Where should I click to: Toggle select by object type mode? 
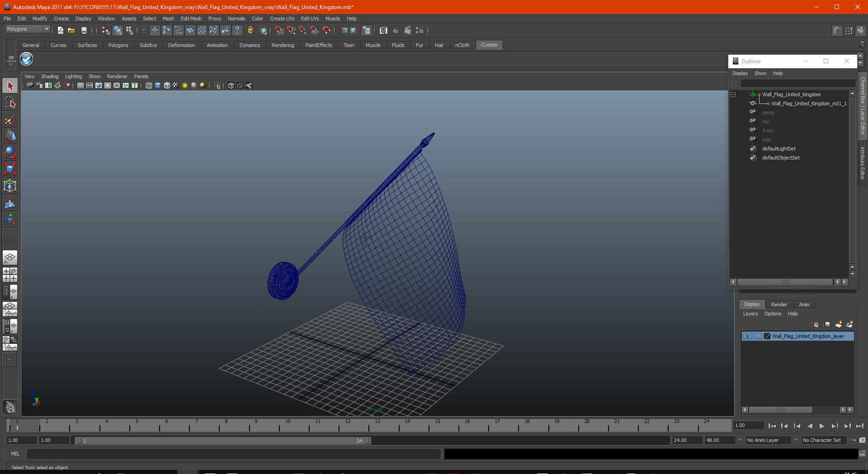(x=118, y=30)
